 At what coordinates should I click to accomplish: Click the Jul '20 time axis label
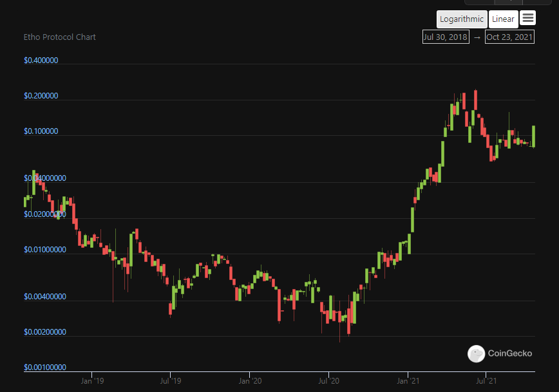tap(328, 381)
